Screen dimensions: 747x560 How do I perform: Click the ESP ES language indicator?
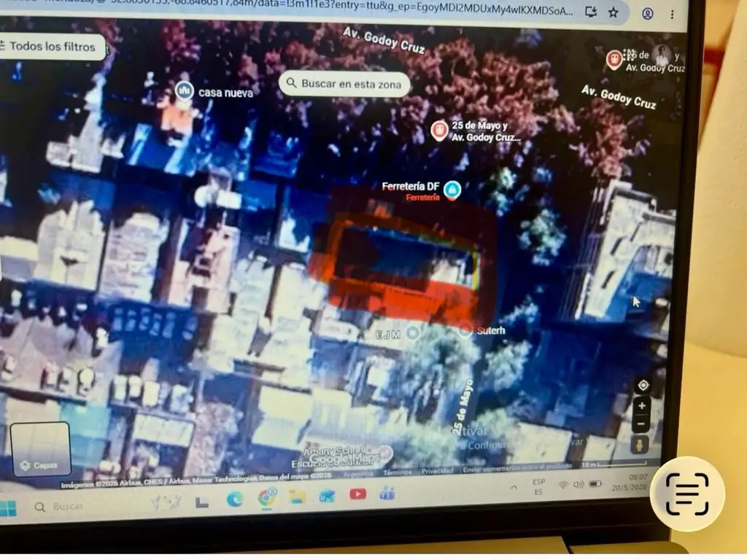click(538, 486)
